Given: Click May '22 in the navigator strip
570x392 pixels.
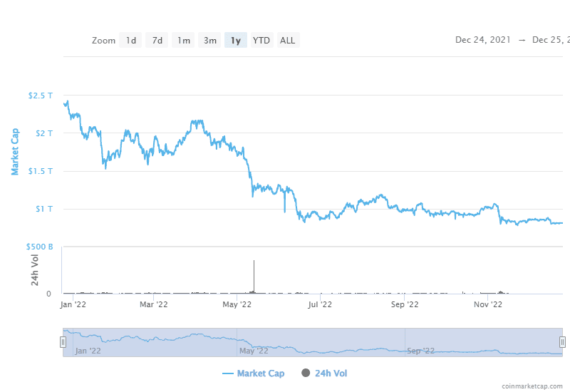Looking at the screenshot, I should [x=254, y=351].
